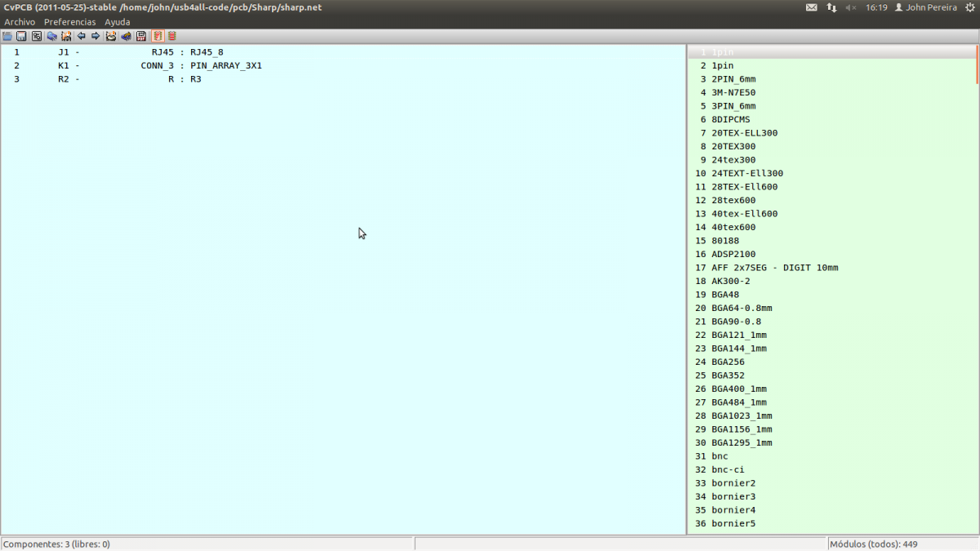Open the Archivo menu
980x551 pixels.
pyautogui.click(x=20, y=22)
